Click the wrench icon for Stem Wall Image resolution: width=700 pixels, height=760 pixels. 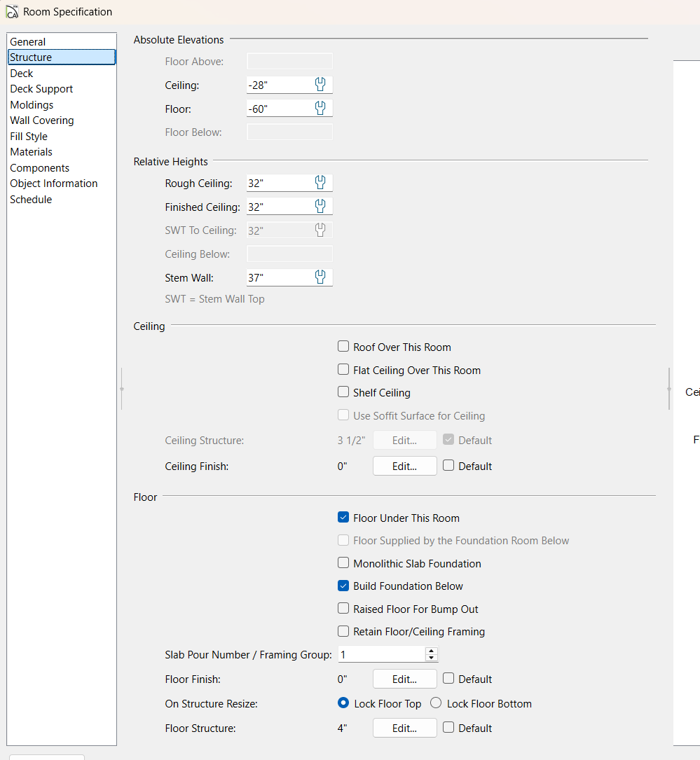[x=320, y=277]
